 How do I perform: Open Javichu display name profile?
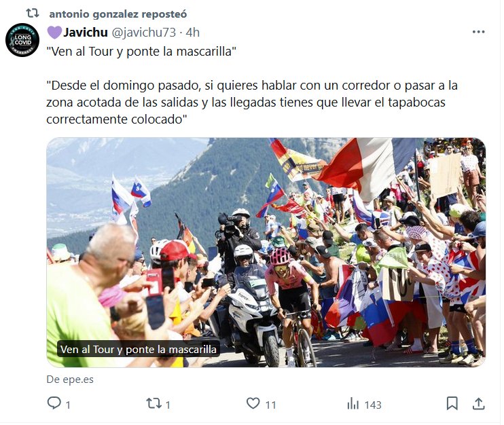[85, 32]
